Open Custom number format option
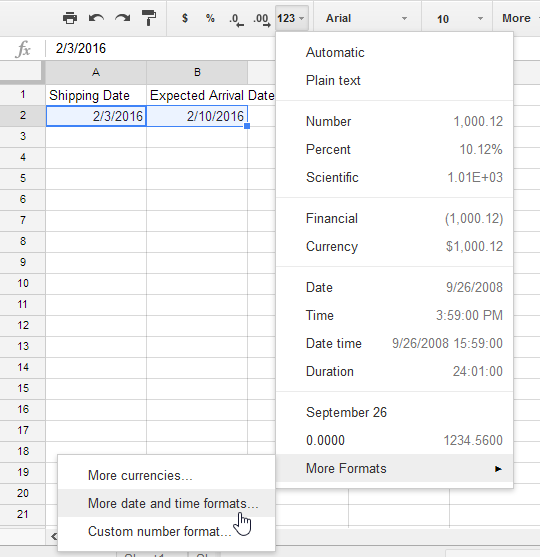540x557 pixels. pos(166,531)
